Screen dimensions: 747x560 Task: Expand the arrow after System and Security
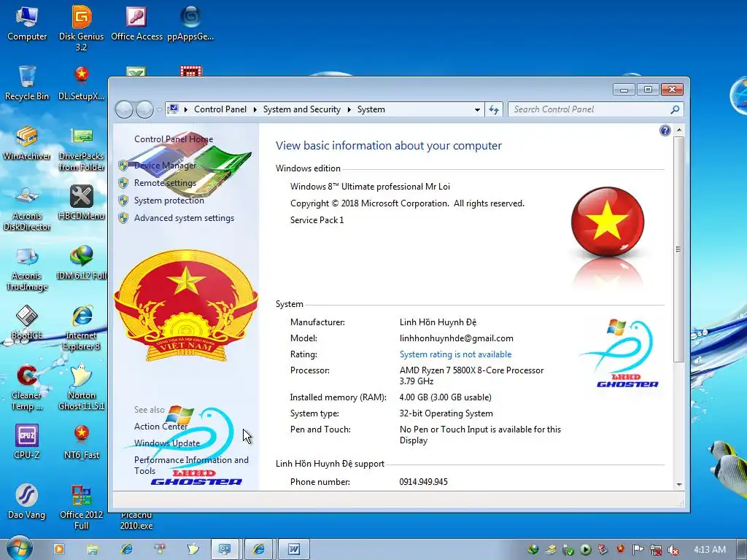(x=349, y=109)
